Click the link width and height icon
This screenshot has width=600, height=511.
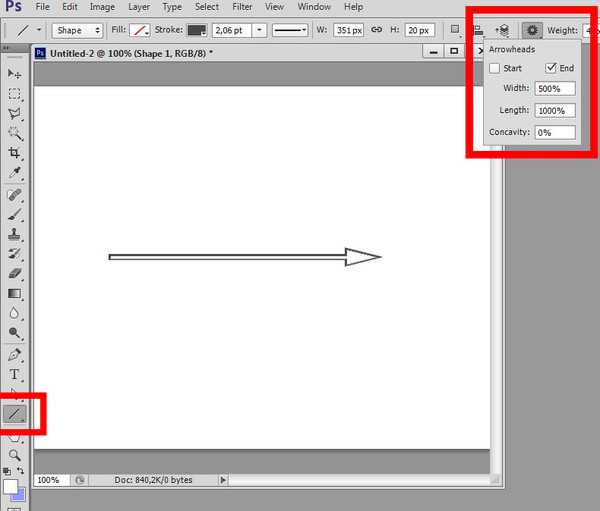pyautogui.click(x=377, y=29)
